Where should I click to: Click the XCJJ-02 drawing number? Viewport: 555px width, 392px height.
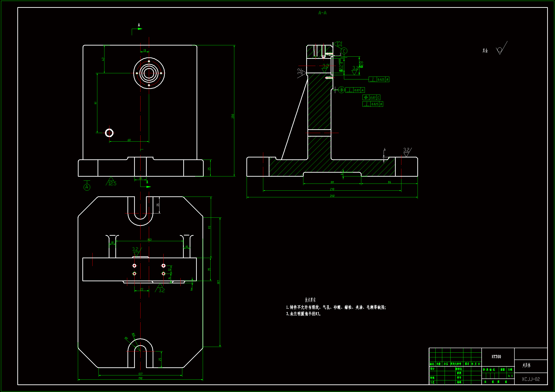point(531,379)
